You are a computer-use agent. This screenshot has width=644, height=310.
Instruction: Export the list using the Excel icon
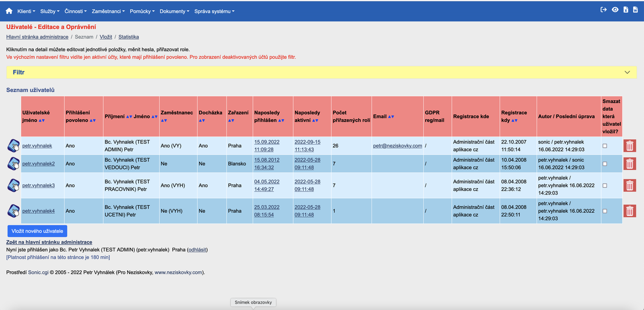pyautogui.click(x=626, y=10)
